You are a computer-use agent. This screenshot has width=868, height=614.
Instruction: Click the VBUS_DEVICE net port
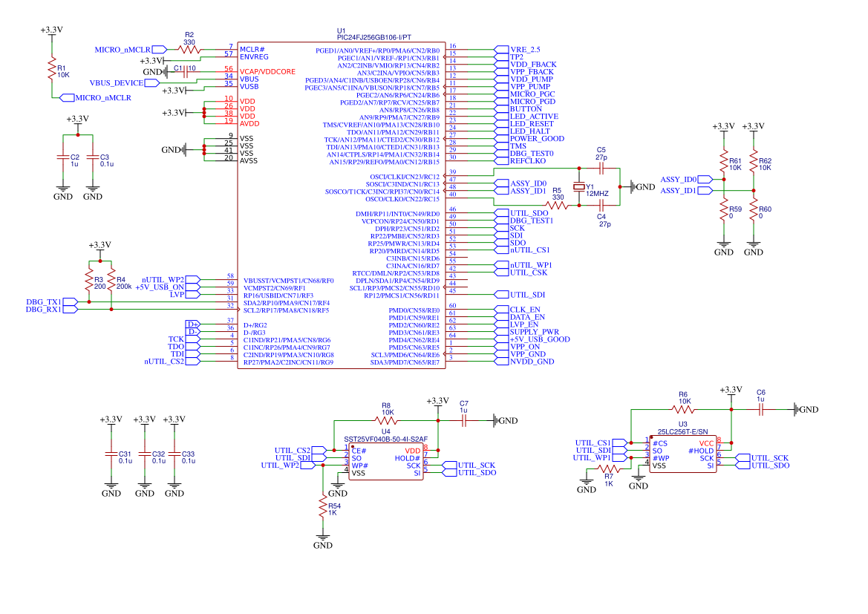125,83
